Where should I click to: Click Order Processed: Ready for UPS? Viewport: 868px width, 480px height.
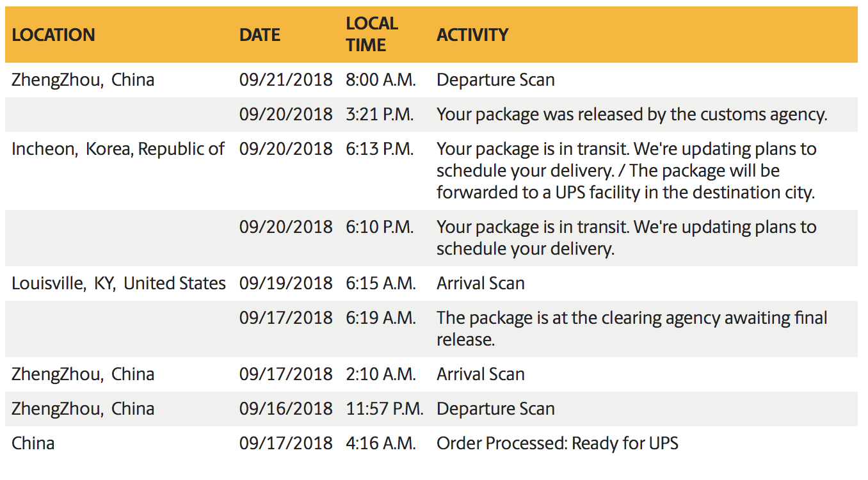click(x=558, y=444)
